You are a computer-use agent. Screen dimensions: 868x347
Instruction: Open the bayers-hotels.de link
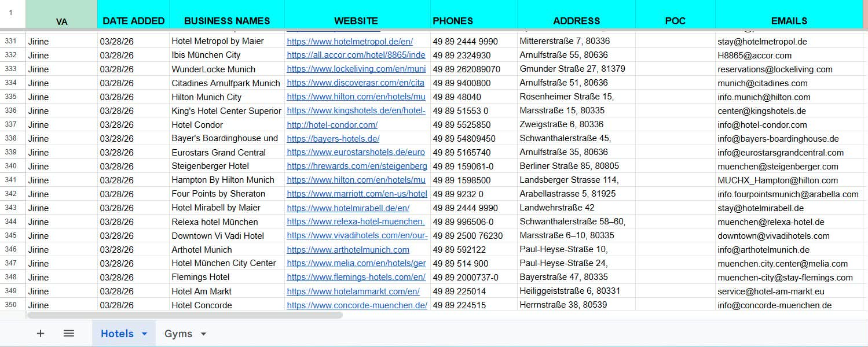pyautogui.click(x=333, y=139)
